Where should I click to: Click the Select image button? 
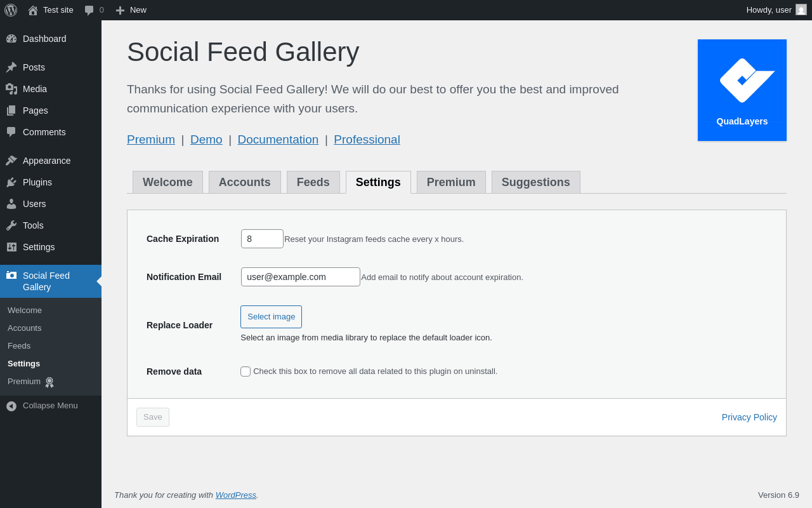[271, 317]
